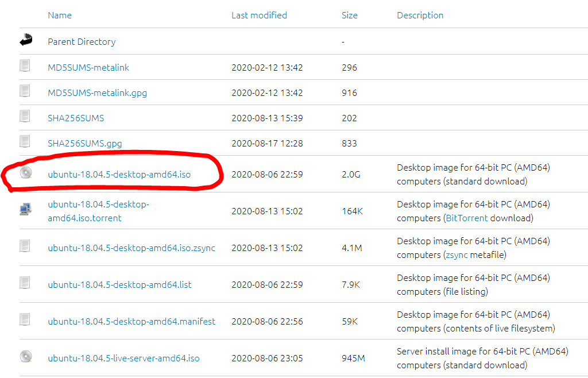Click the date 2020-08-06 22:56
This screenshot has width=588, height=378.
pyautogui.click(x=267, y=321)
